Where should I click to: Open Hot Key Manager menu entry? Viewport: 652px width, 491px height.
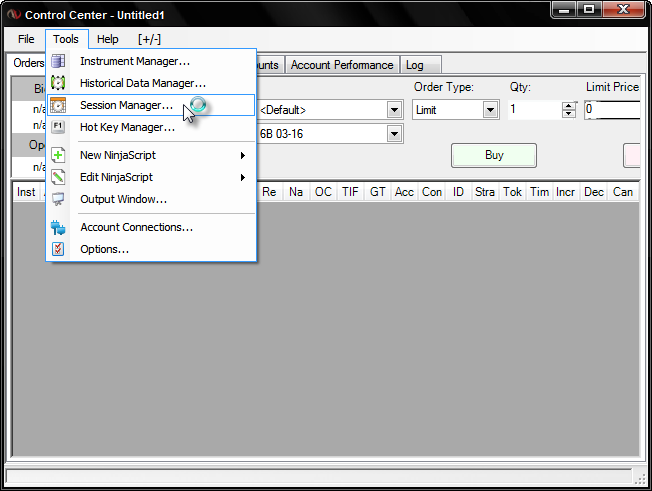tap(151, 127)
